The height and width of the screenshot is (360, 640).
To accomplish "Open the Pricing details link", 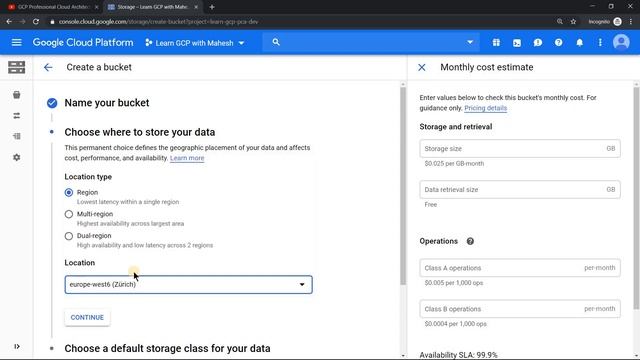I will (485, 108).
